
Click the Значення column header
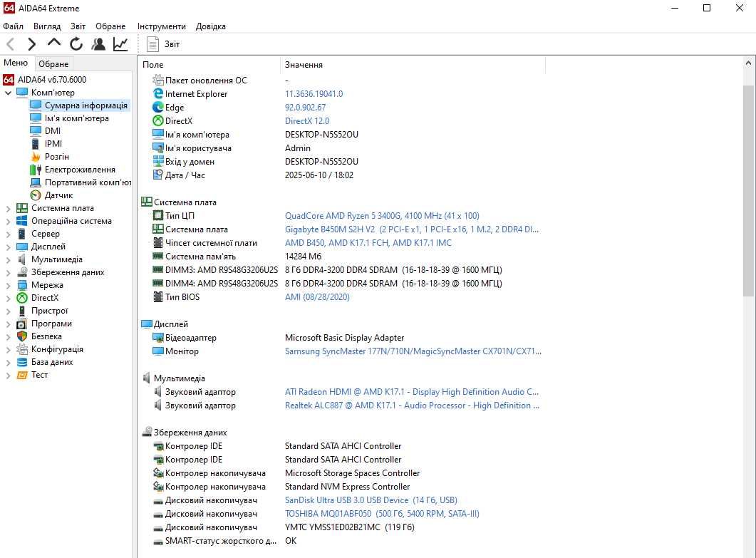pyautogui.click(x=413, y=65)
